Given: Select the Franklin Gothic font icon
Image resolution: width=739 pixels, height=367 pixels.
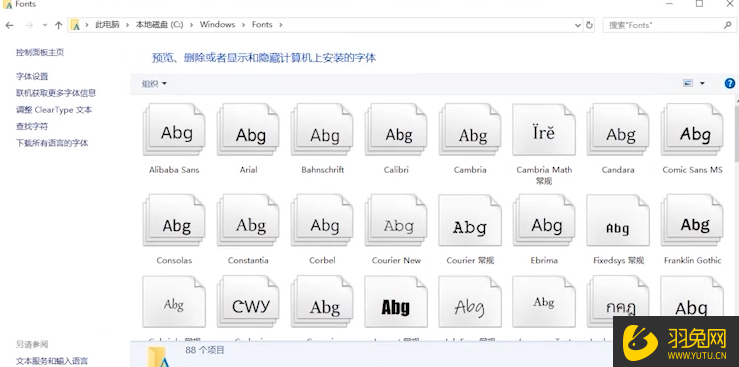Looking at the screenshot, I should point(692,220).
